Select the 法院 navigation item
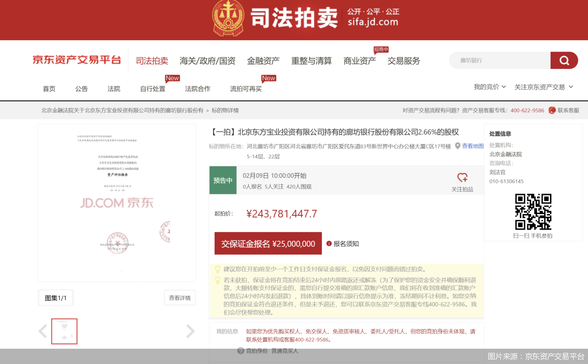Screen dimensions: 588x364 (x=114, y=88)
